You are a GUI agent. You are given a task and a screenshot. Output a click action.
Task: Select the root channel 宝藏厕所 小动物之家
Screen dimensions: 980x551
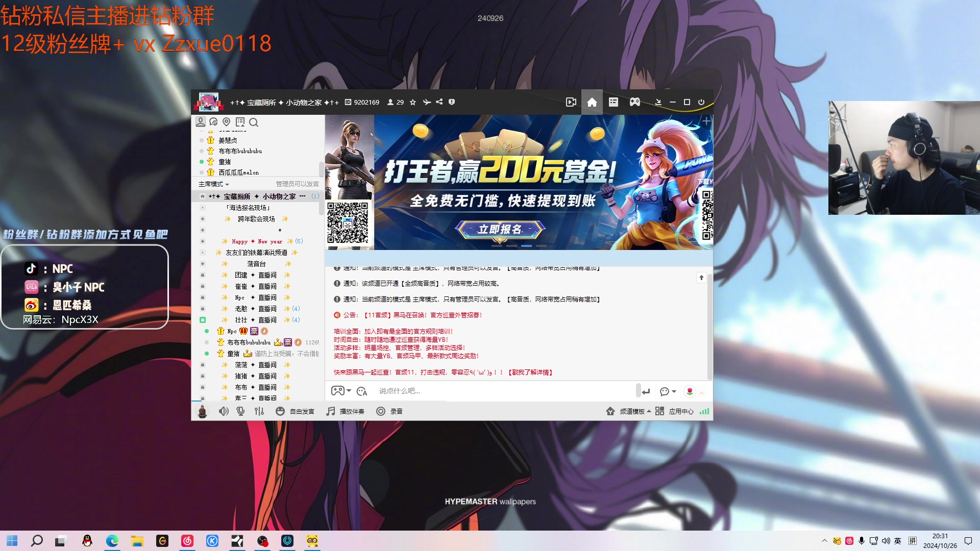tap(257, 196)
